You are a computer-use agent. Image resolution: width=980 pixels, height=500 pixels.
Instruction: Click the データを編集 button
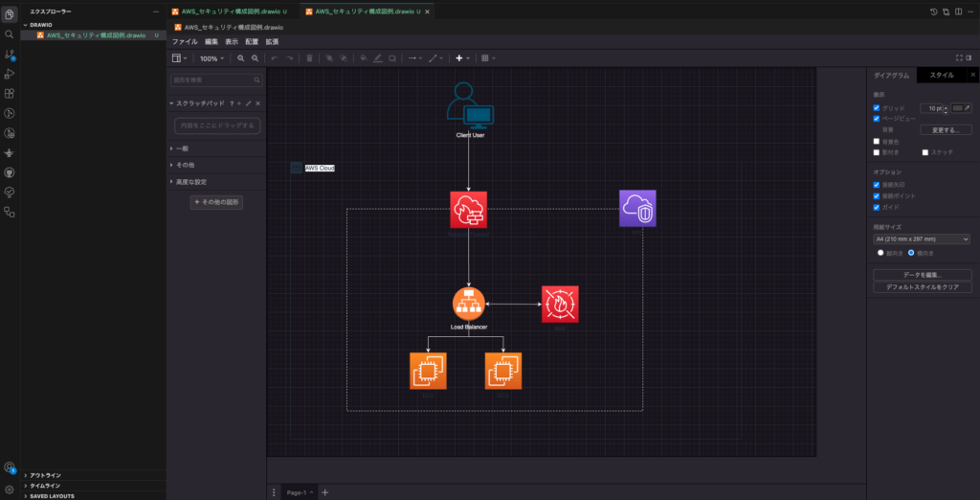(x=922, y=274)
